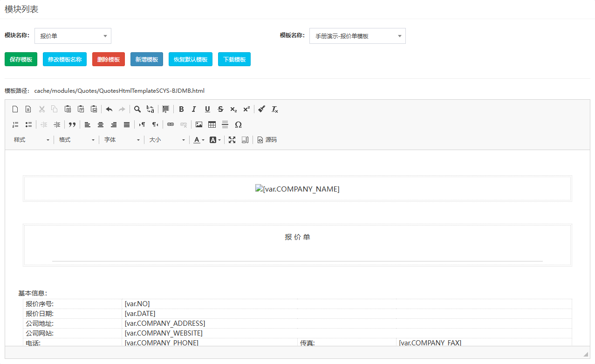Toggle italic formatting
Viewport: 595px width, 364px height.
click(x=194, y=110)
